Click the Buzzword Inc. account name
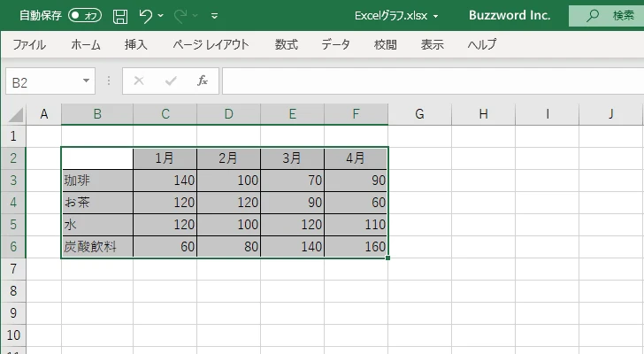The width and height of the screenshot is (644, 354). 510,16
